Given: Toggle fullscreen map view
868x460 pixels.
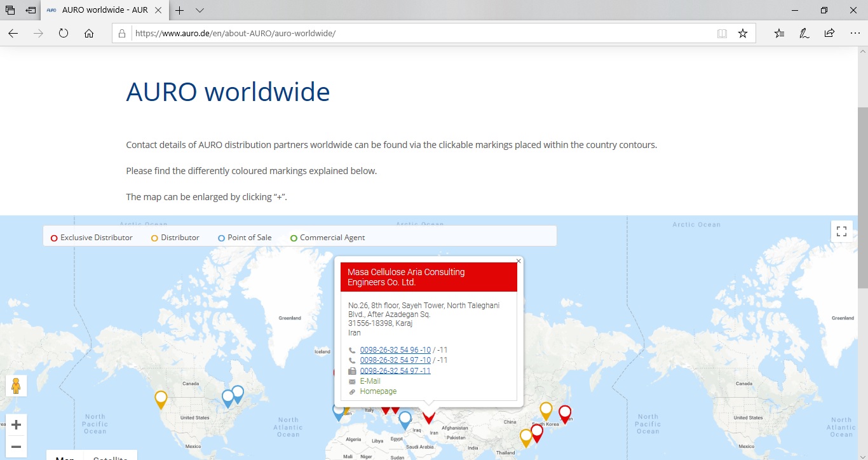Looking at the screenshot, I should click(842, 231).
